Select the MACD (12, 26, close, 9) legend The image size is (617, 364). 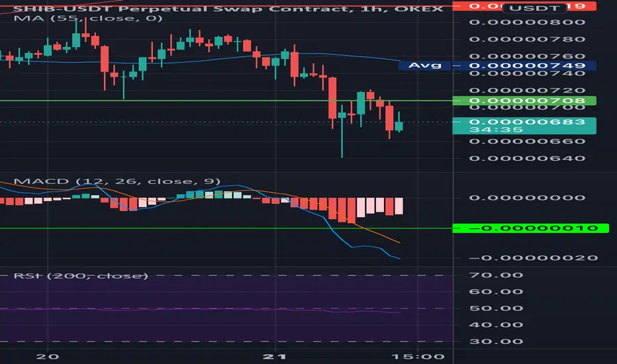[x=117, y=181]
